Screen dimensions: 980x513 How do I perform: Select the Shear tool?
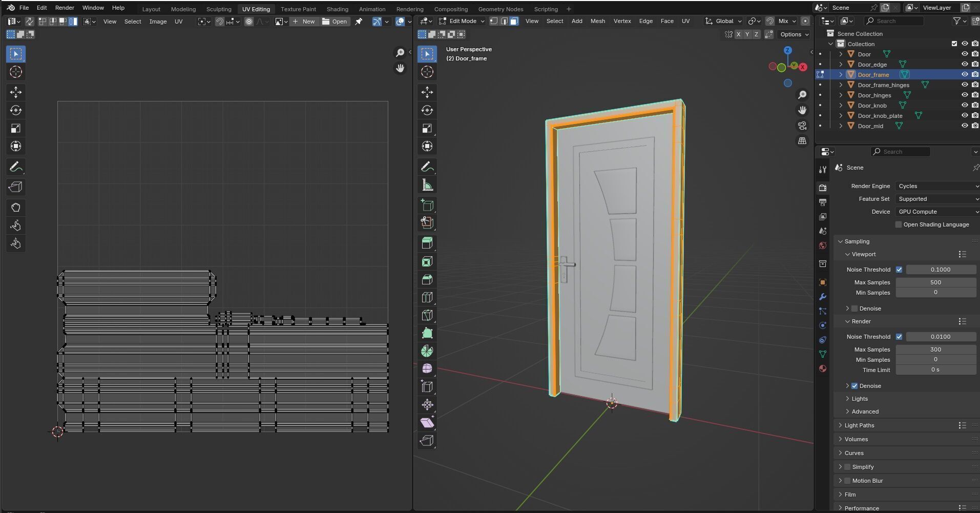[427, 423]
